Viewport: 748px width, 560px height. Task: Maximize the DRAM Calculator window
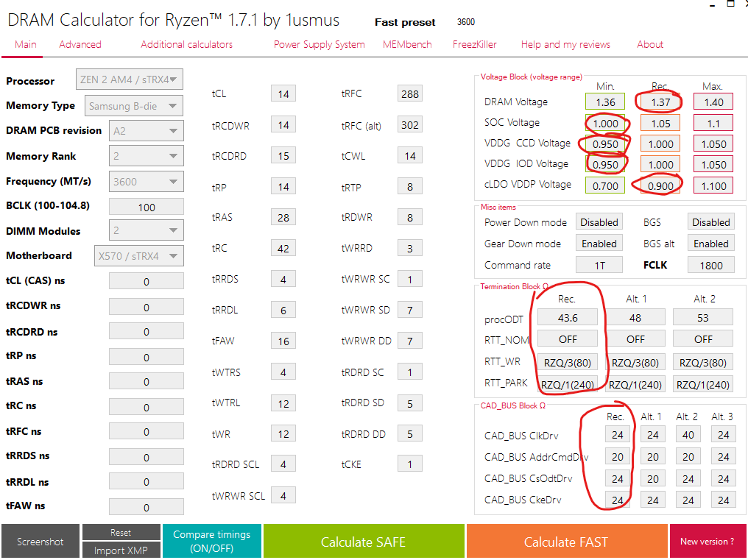(x=730, y=4)
